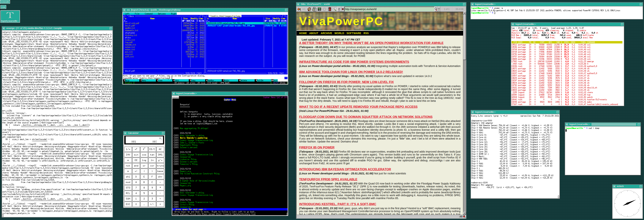Click the red X clear-URL icon
Screen dimensions: 644x220
click(343, 9)
